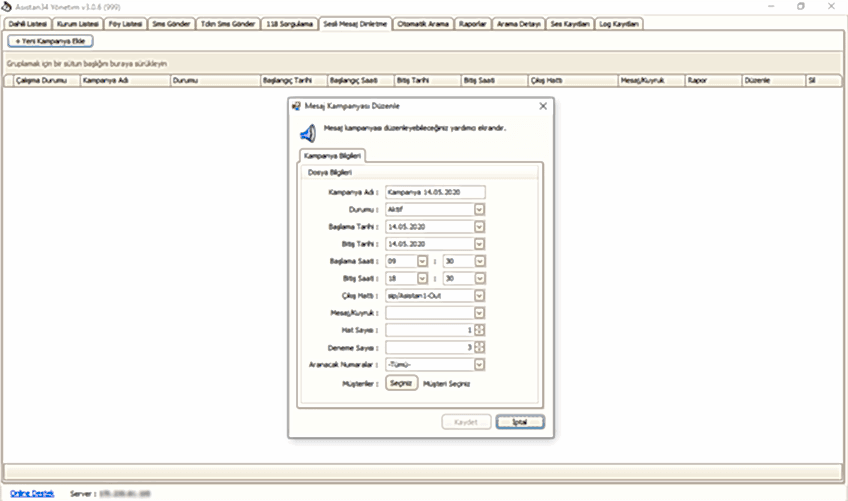Open the Bitiş Saati minute dropdown
The image size is (848, 501).
(479, 278)
